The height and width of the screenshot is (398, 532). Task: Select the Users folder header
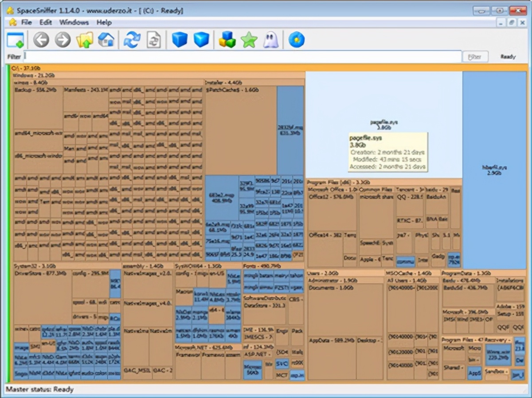click(345, 273)
